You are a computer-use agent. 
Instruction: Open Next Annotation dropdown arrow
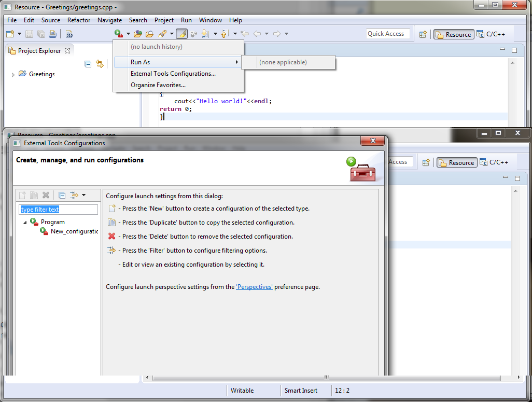[x=215, y=34]
